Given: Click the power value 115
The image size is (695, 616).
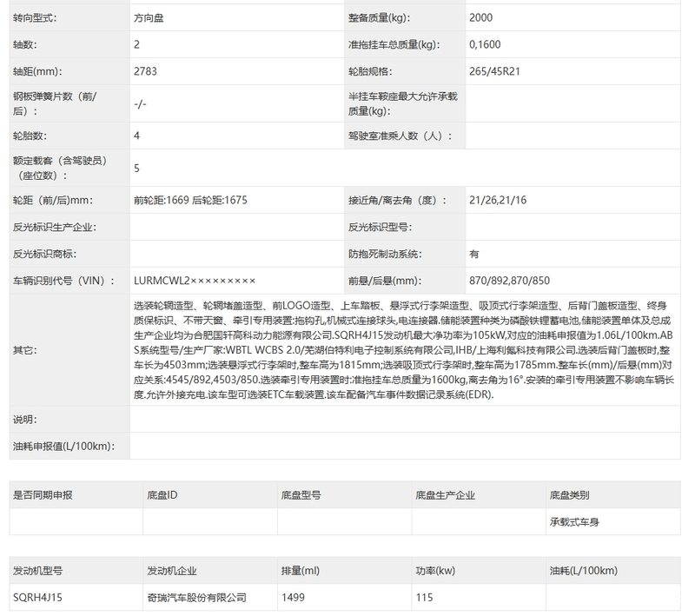Looking at the screenshot, I should (x=424, y=598).
